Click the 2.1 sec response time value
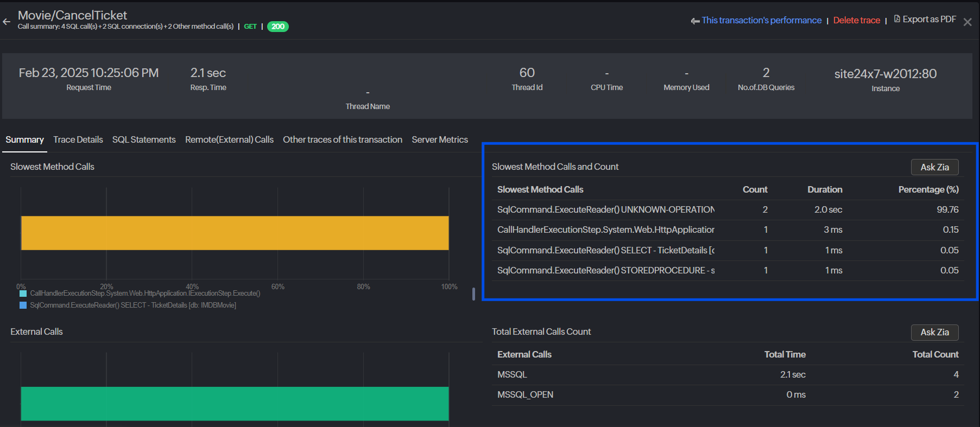This screenshot has height=427, width=980. coord(208,73)
